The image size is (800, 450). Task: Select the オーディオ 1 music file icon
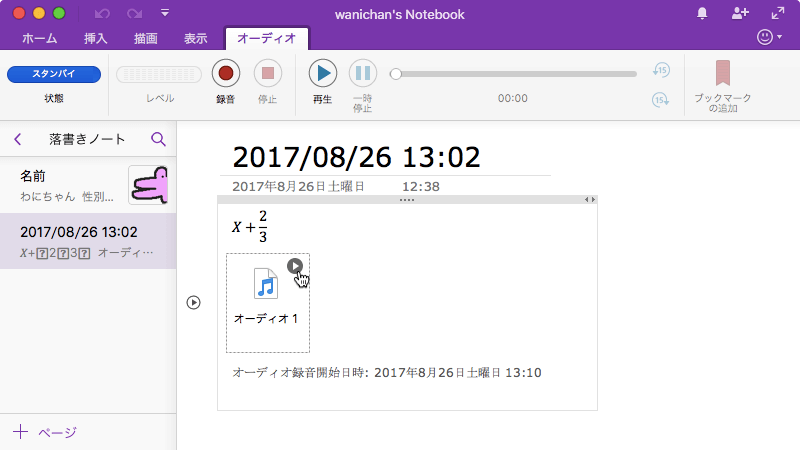[266, 284]
